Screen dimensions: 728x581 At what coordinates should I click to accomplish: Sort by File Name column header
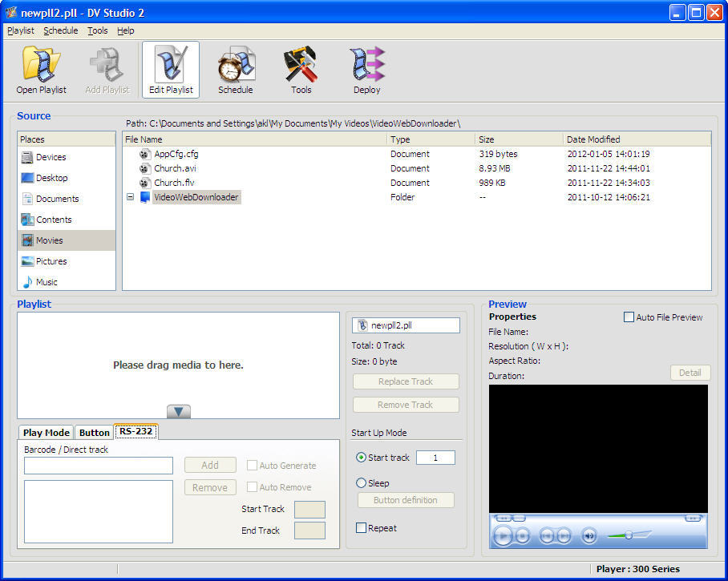pyautogui.click(x=254, y=139)
